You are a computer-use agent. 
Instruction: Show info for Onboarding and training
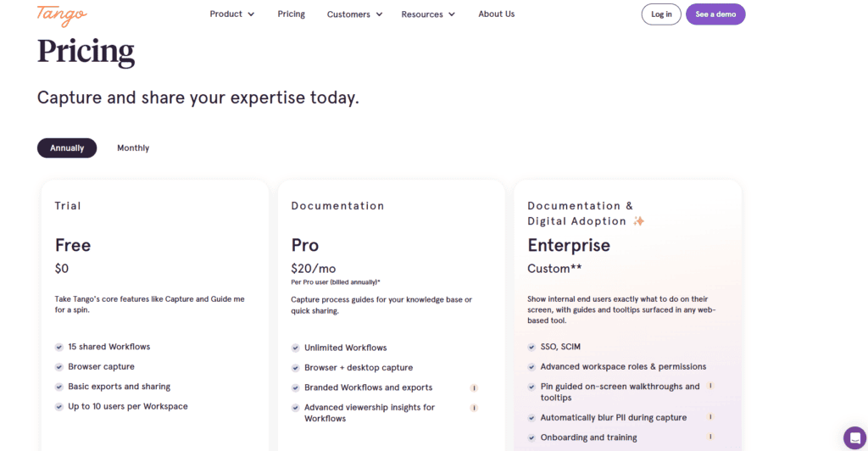pyautogui.click(x=710, y=437)
